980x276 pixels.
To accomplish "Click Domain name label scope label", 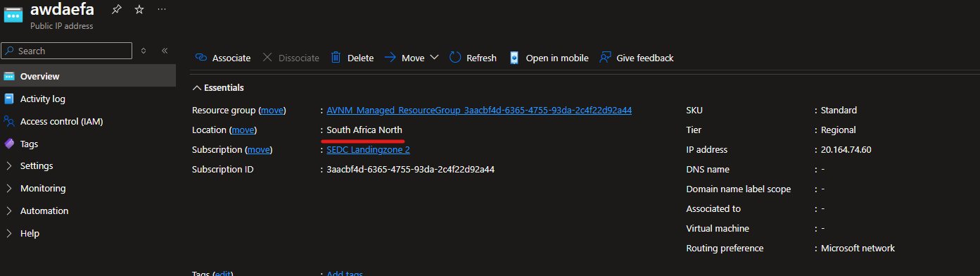I will coord(738,189).
